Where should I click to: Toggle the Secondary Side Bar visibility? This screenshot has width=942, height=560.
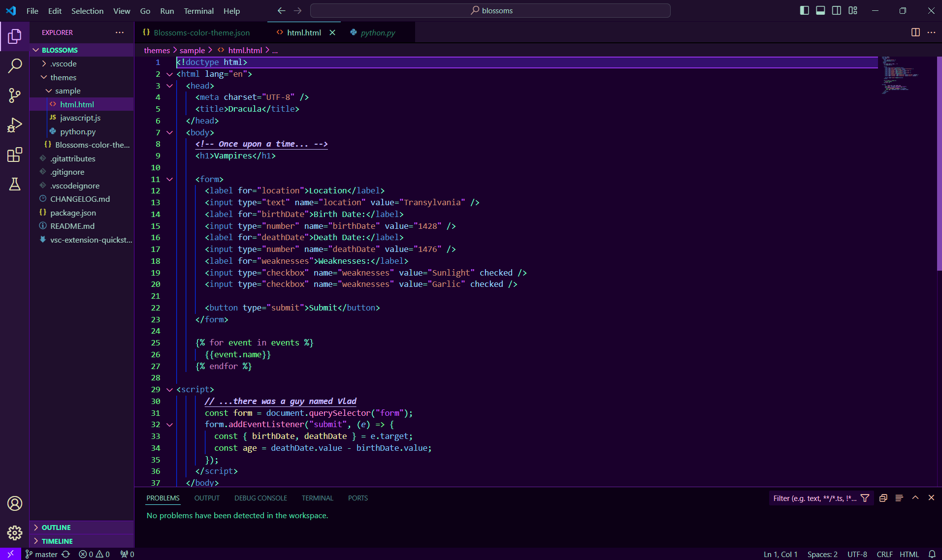click(837, 11)
